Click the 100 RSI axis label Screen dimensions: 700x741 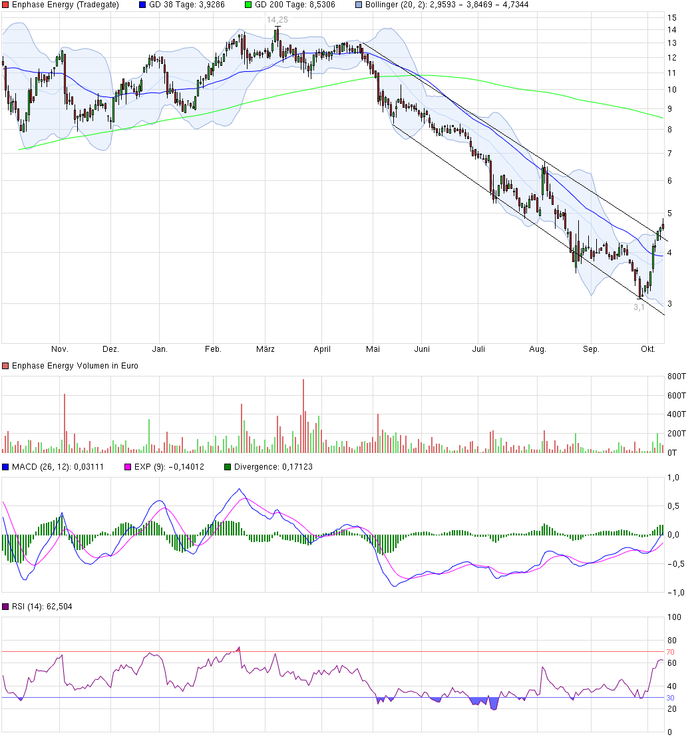point(674,617)
